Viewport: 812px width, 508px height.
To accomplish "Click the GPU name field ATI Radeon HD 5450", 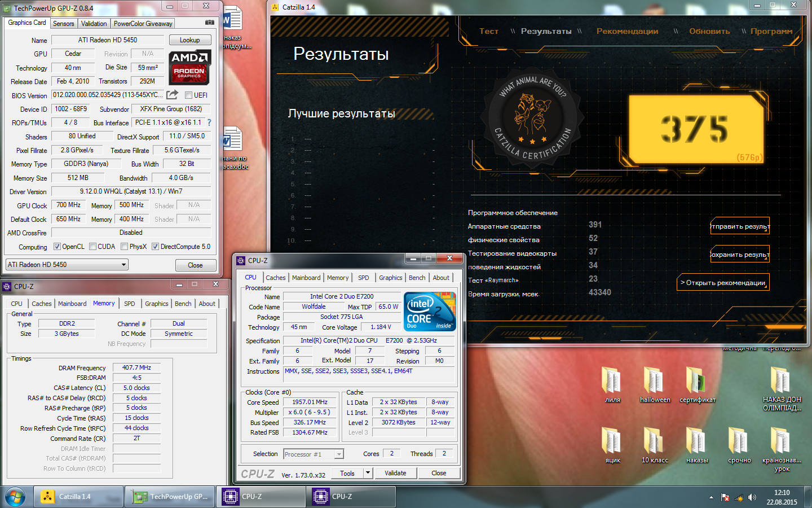I will click(108, 40).
